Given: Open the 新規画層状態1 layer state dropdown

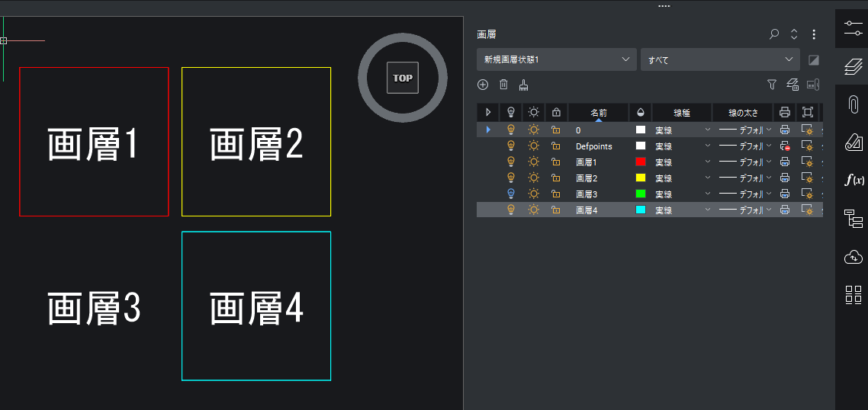Looking at the screenshot, I should point(557,59).
